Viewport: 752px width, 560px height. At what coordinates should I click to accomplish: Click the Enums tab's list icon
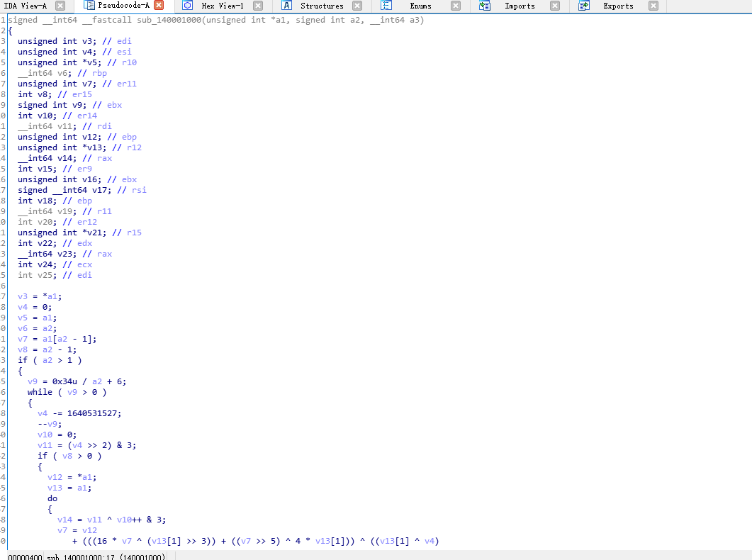click(386, 6)
